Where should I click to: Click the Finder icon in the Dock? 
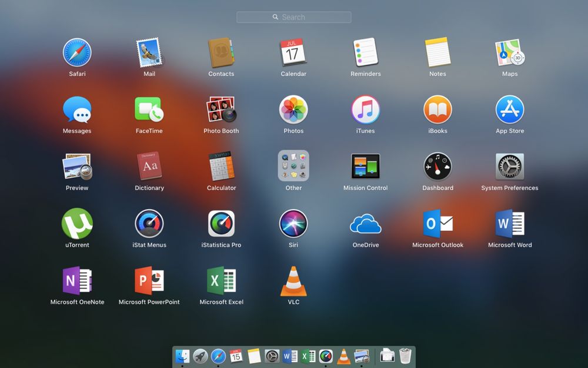coord(183,356)
